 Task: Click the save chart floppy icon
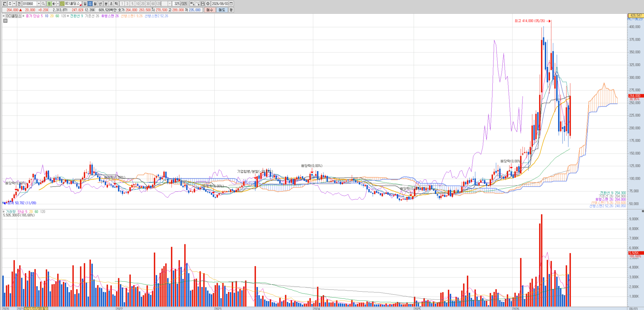[x=203, y=3]
